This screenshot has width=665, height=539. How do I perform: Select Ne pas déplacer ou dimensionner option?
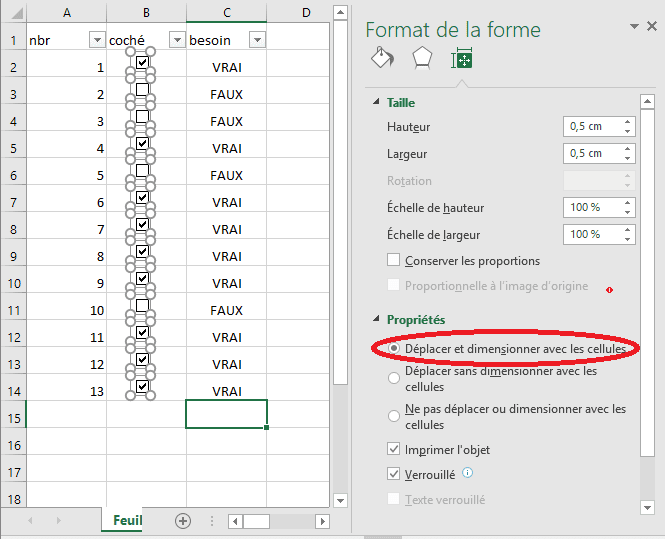coord(394,415)
